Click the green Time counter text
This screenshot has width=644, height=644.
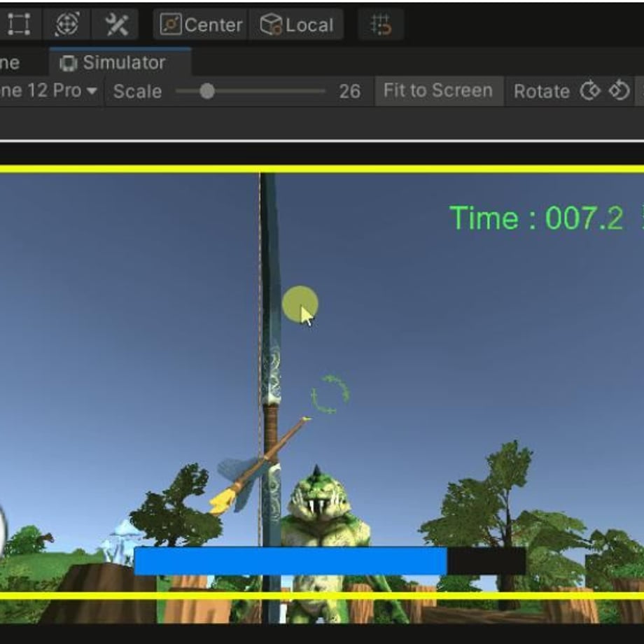coord(536,218)
